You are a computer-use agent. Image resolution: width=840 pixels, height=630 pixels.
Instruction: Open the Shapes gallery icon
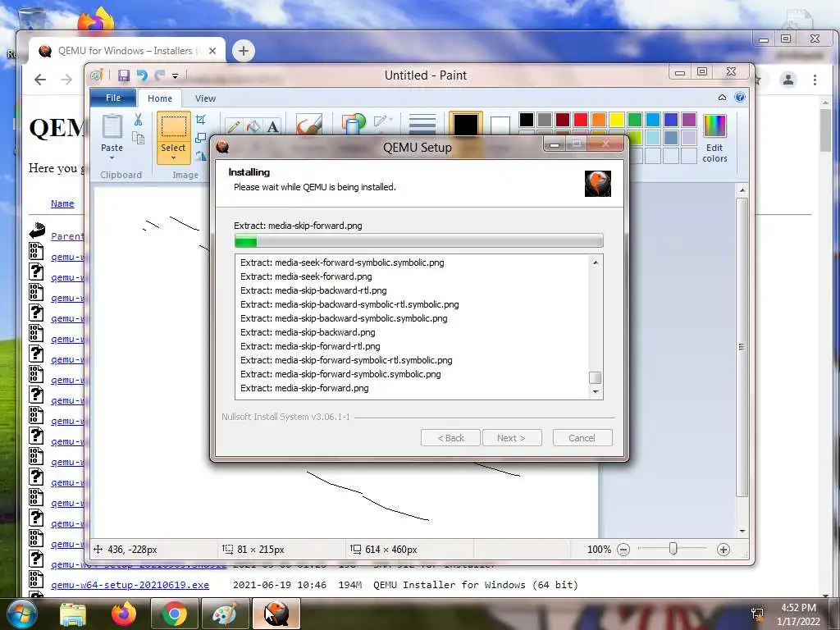pos(353,124)
